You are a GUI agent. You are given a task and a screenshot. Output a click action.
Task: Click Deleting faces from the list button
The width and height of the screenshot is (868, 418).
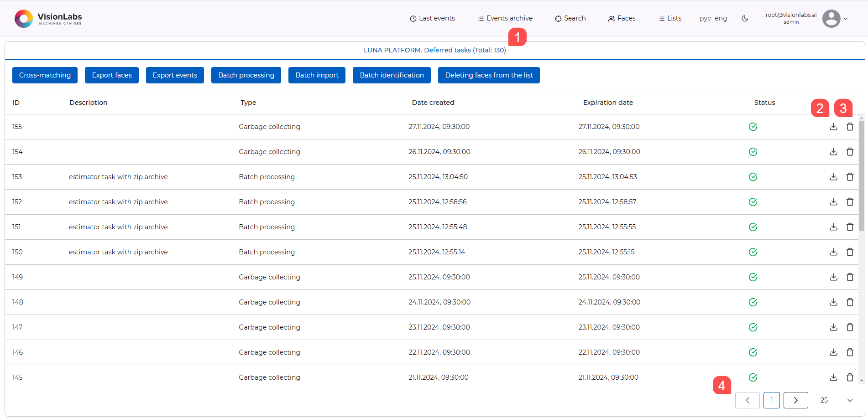(x=489, y=75)
